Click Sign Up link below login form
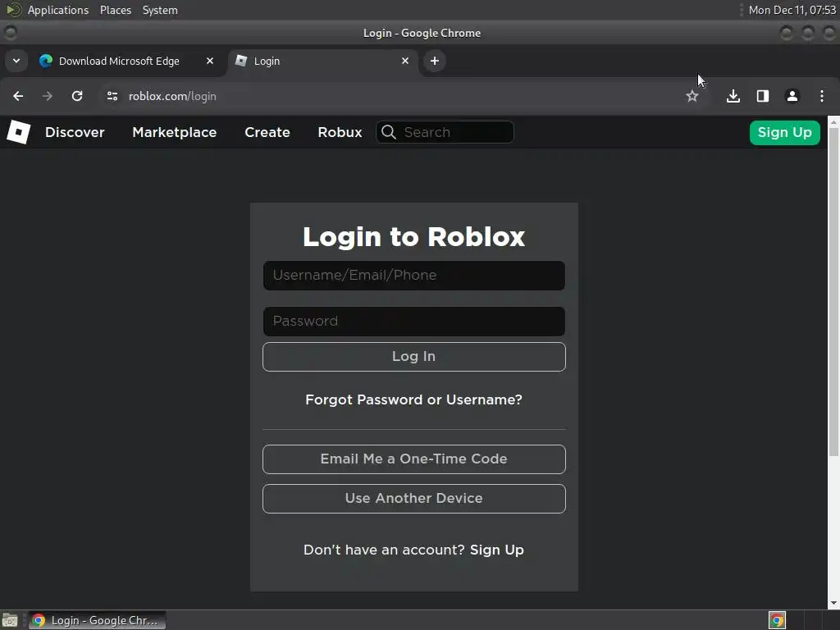The width and height of the screenshot is (840, 630). click(497, 550)
